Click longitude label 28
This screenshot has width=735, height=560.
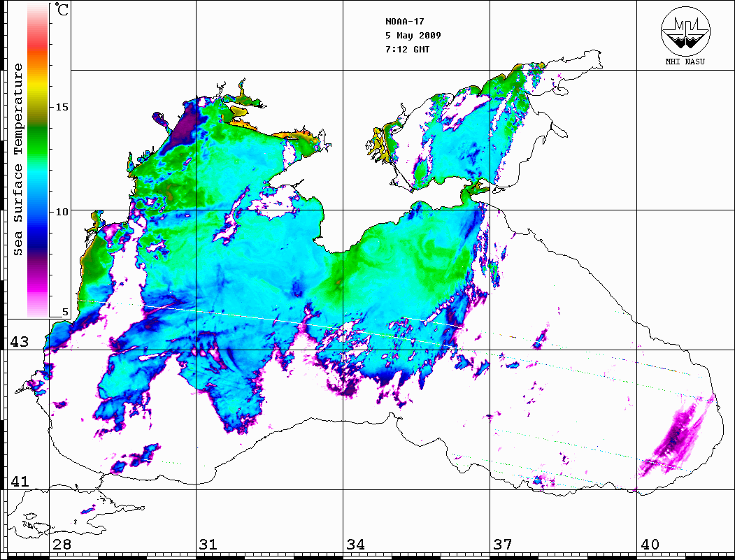62,545
